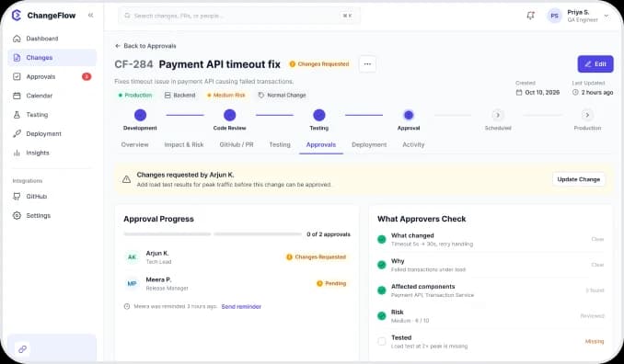Click the Send reminder link
Screen dimensions: 624x364
[241, 306]
